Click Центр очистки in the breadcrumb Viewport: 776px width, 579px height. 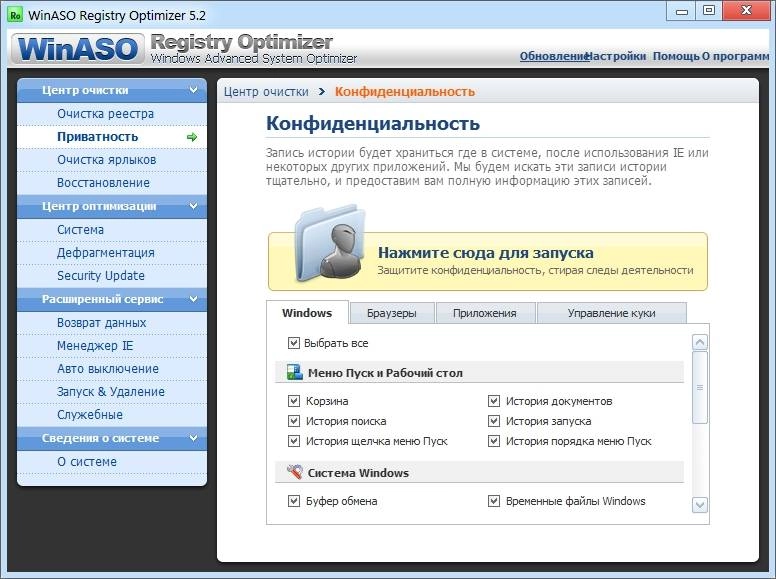266,92
